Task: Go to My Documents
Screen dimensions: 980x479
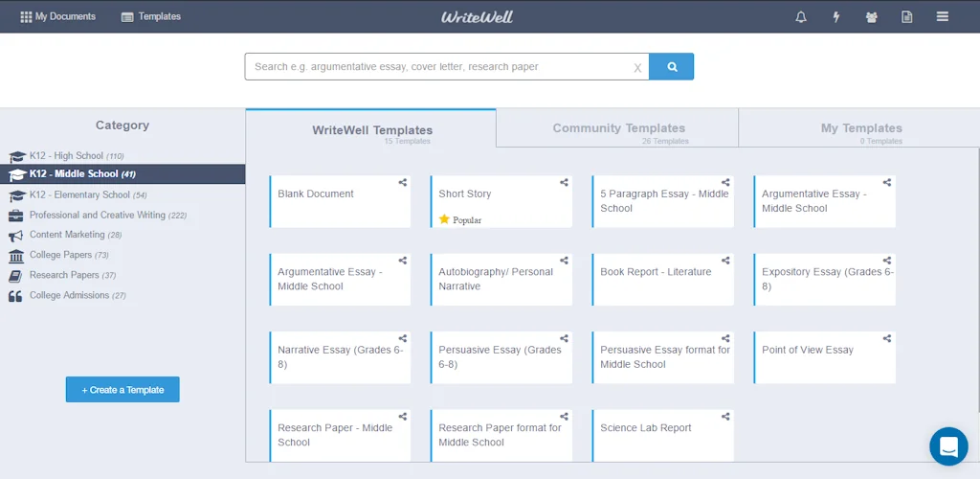Action: point(57,17)
